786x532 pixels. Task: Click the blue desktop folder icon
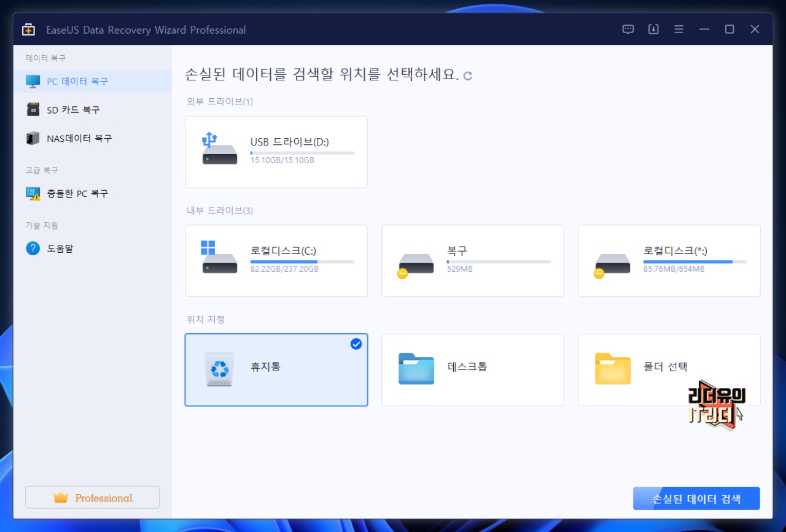[x=416, y=368]
